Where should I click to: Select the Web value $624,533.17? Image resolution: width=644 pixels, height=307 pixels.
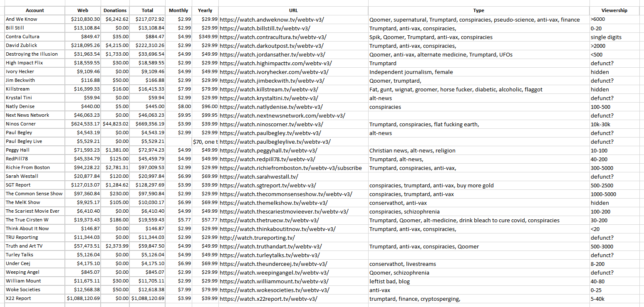click(83, 124)
